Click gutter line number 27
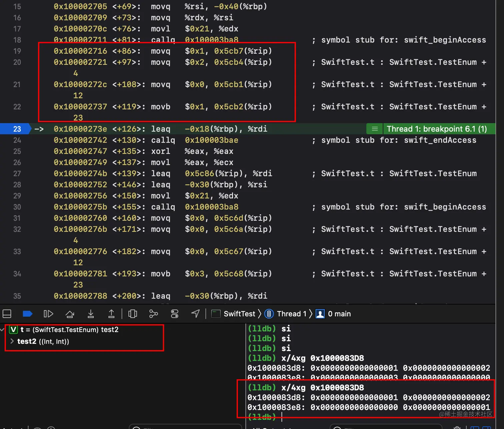Screen dimensions: 504x429 click(17, 174)
